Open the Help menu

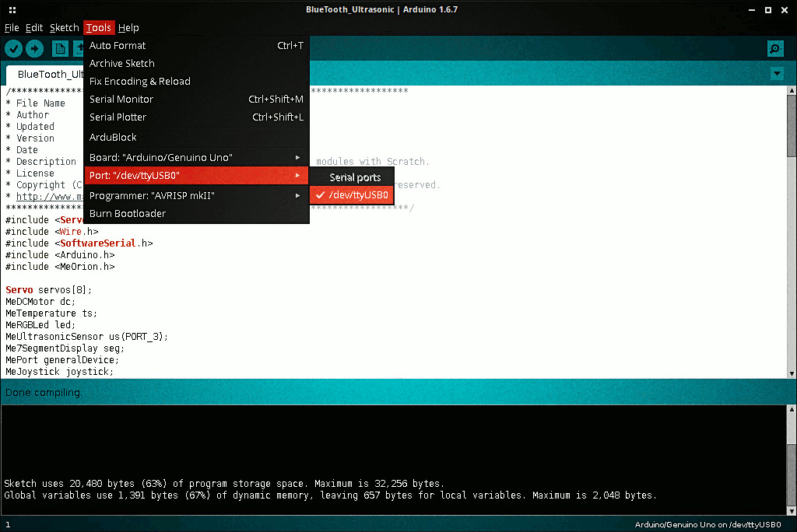pos(128,27)
